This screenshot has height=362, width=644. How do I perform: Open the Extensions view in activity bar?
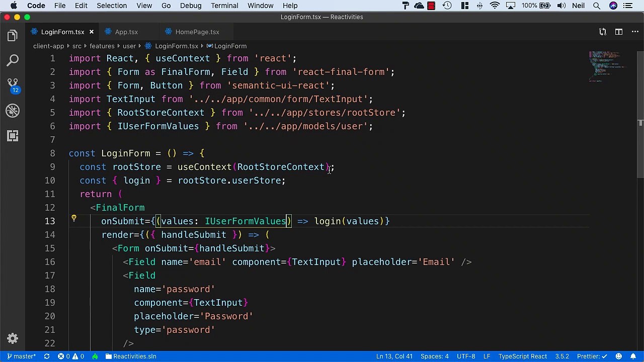13,136
